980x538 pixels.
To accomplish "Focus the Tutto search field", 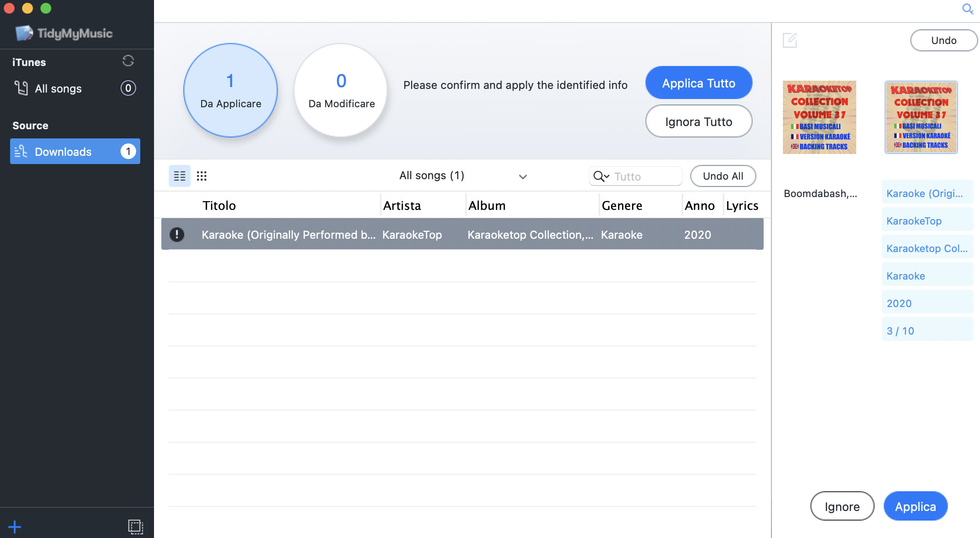I will 635,176.
